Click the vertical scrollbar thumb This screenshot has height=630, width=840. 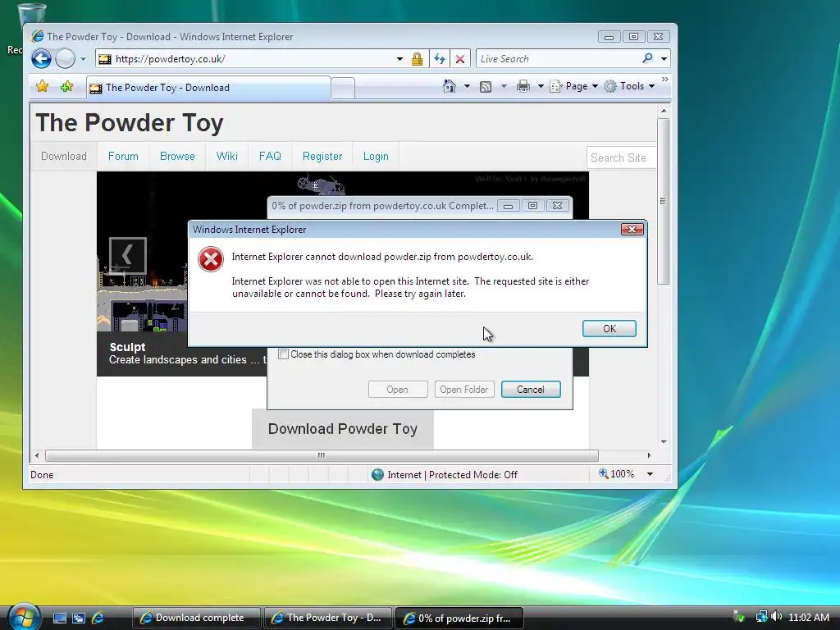tap(663, 201)
